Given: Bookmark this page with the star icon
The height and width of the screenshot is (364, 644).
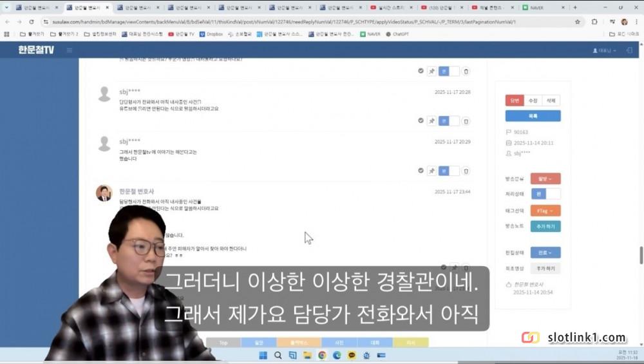Looking at the screenshot, I should coord(578,22).
